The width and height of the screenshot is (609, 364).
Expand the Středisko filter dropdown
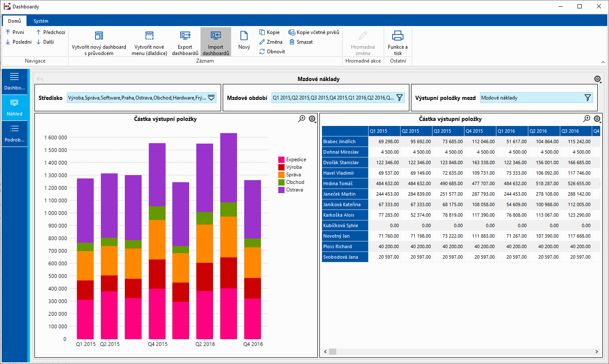click(x=211, y=97)
